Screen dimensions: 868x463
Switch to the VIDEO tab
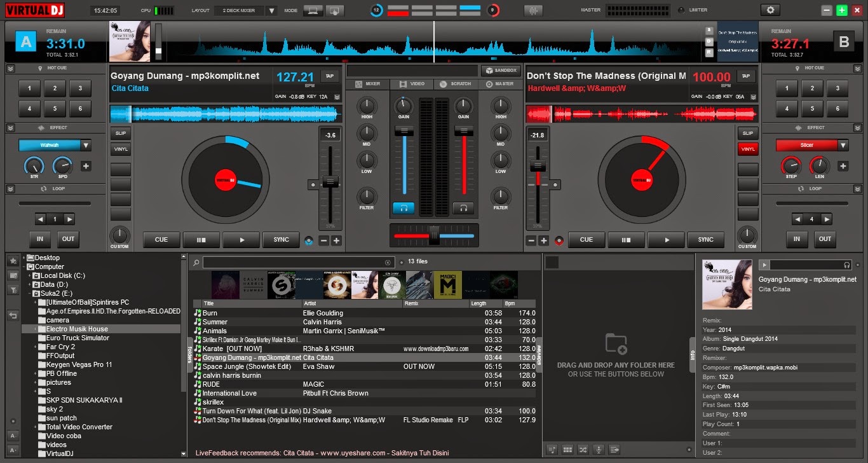click(411, 84)
